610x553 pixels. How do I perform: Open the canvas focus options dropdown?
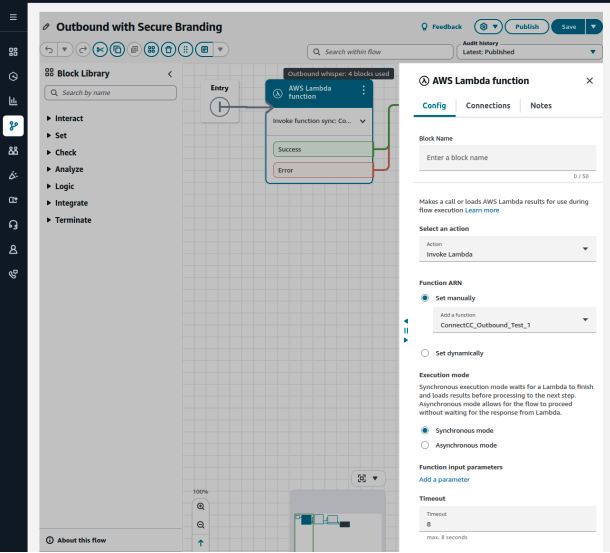375,479
